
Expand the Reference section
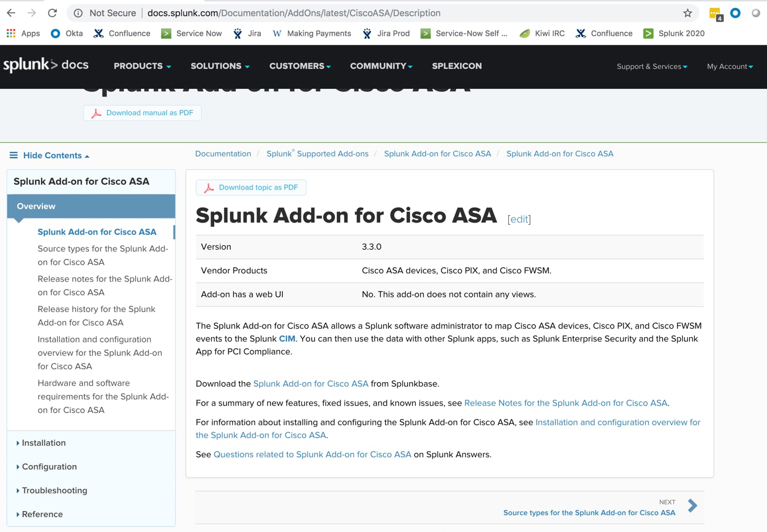point(40,514)
